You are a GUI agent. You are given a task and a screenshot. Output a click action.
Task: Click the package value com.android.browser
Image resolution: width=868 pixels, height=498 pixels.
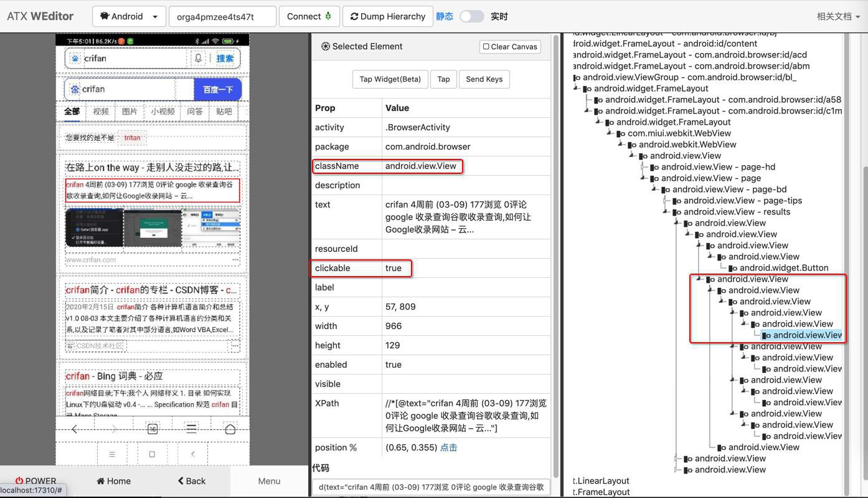[x=428, y=146]
